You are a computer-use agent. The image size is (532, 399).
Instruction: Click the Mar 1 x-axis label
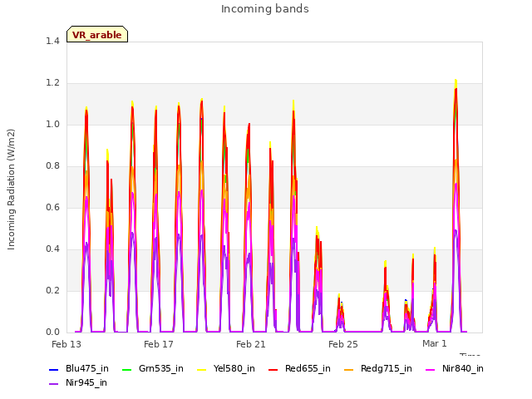(x=435, y=343)
